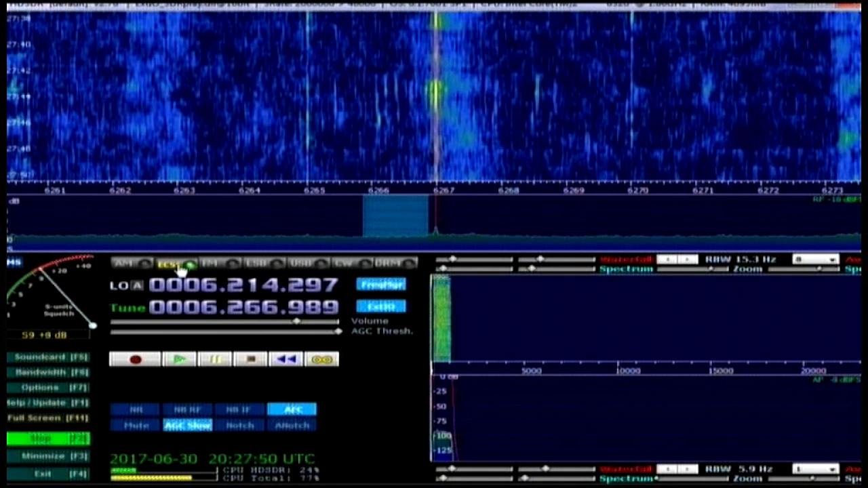
Task: Switch to Full Screen [F11]
Action: (48, 418)
